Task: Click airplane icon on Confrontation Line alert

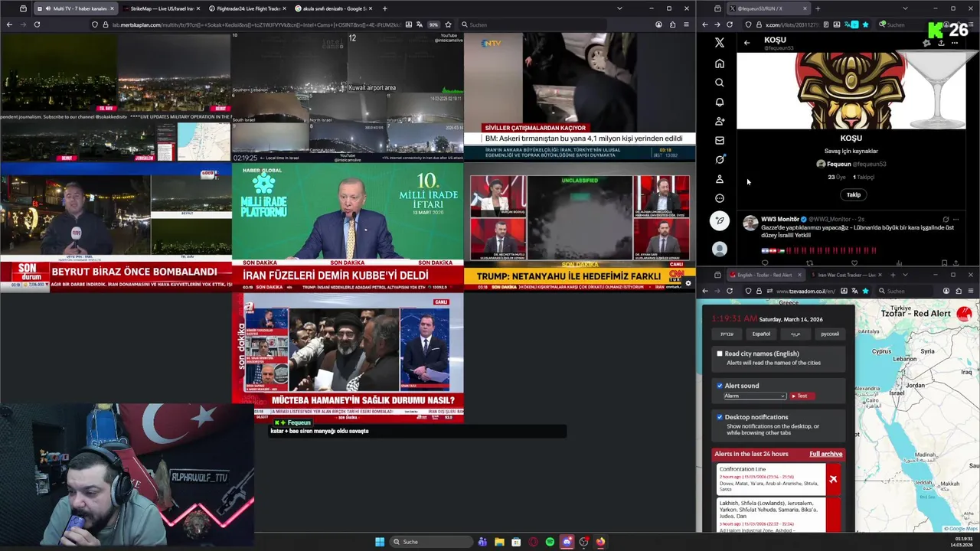Action: pos(833,479)
